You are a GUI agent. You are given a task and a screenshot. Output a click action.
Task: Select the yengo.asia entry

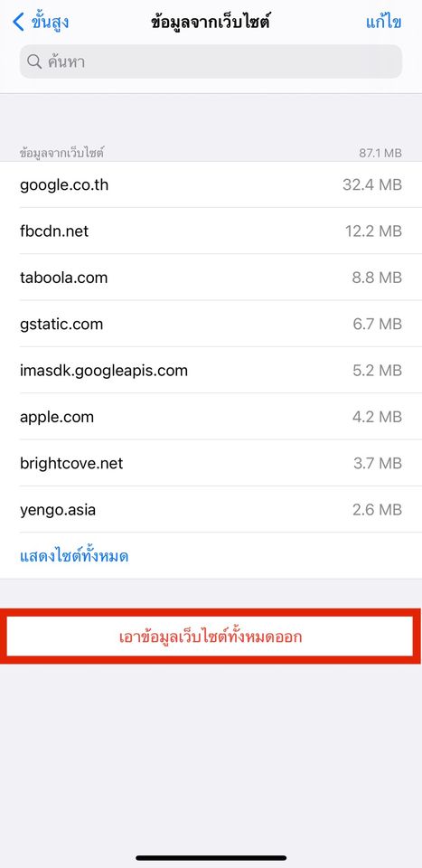coord(211,510)
